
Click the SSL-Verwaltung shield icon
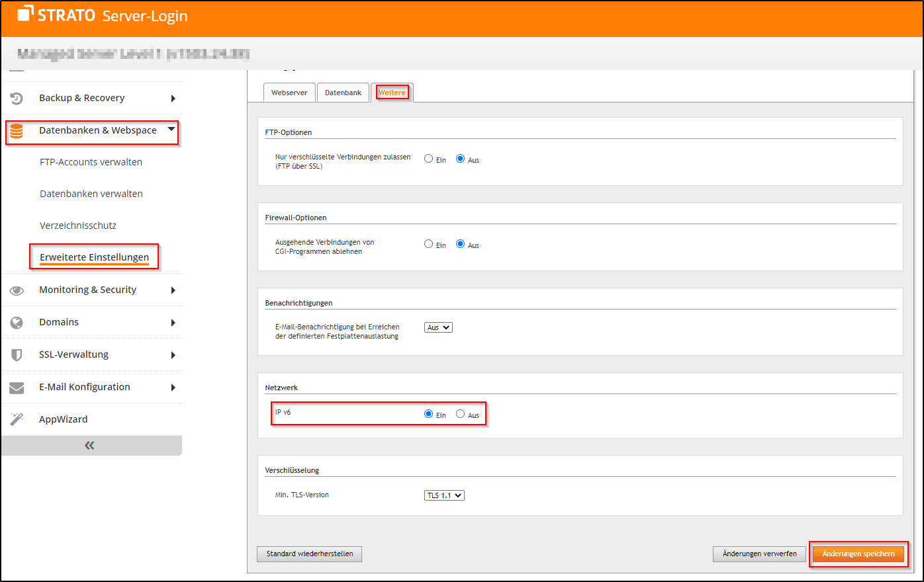17,355
